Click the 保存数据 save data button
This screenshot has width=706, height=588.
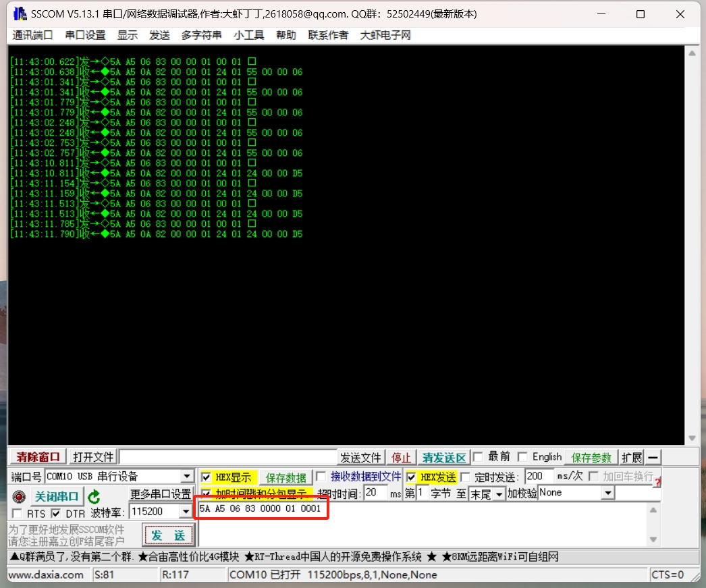pos(286,478)
